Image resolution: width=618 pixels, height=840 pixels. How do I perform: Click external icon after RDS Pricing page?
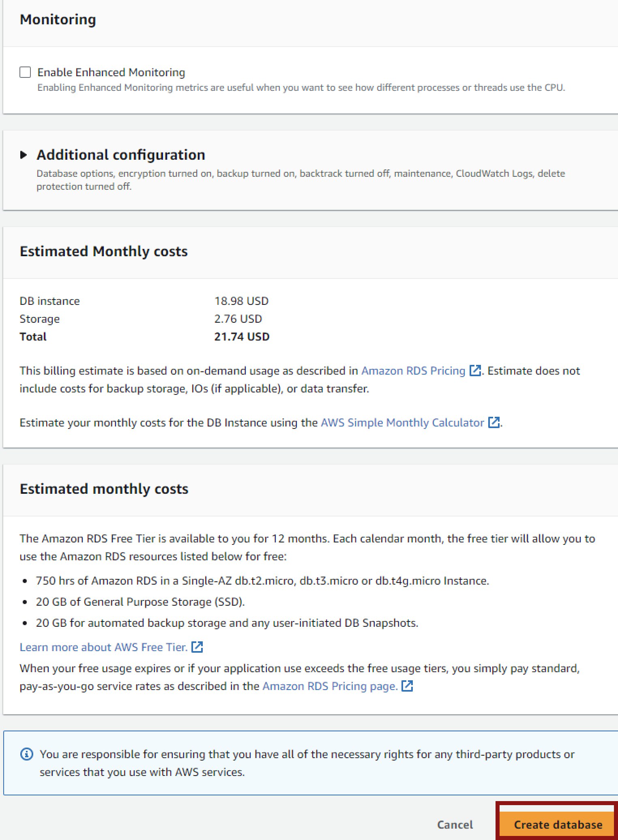click(x=407, y=686)
